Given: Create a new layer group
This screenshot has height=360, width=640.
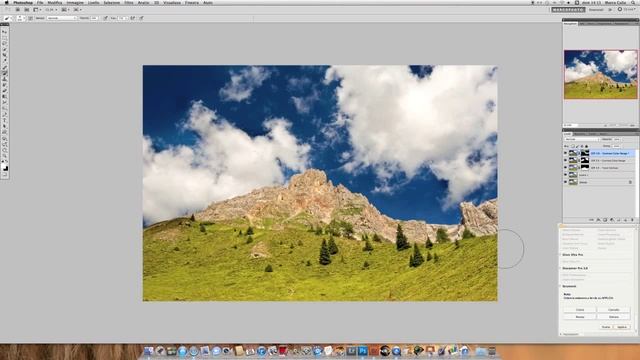Looking at the screenshot, I should 618,220.
